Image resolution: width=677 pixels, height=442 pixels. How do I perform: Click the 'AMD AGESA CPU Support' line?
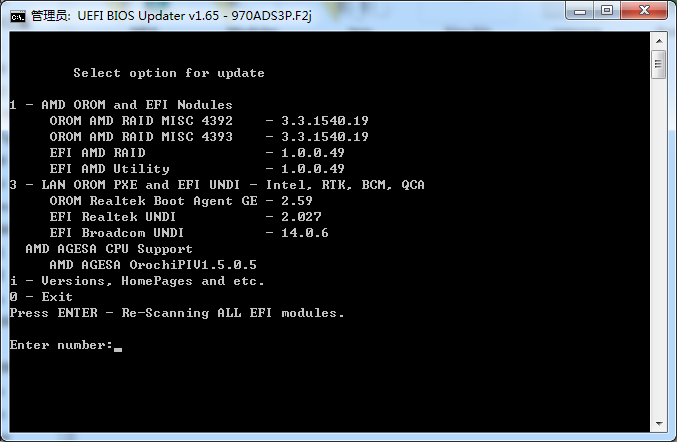tap(109, 249)
